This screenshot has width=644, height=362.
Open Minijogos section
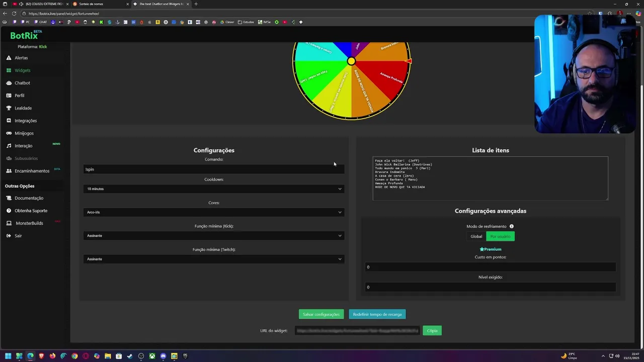click(x=24, y=133)
